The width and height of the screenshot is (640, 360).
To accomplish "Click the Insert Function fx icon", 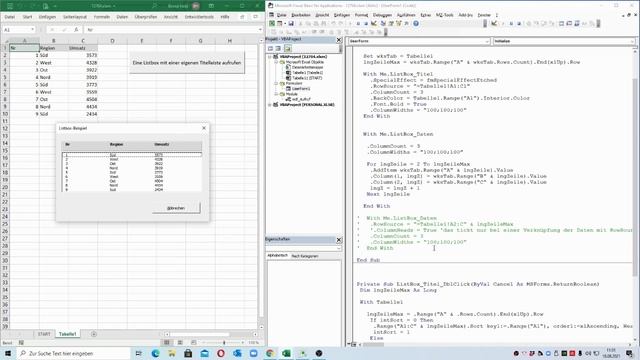I will click(76, 30).
